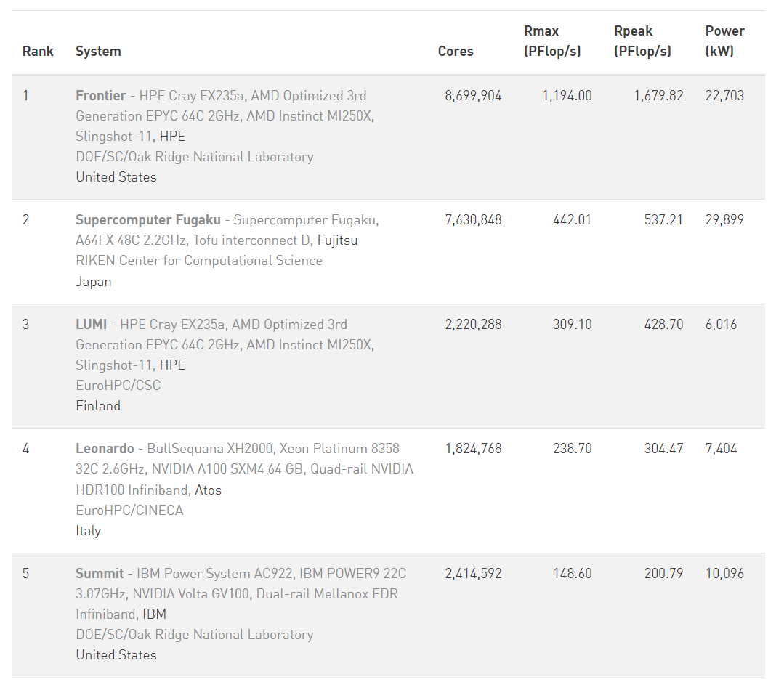The height and width of the screenshot is (682, 784).
Task: Click the Power (kW) column header
Action: tap(725, 41)
